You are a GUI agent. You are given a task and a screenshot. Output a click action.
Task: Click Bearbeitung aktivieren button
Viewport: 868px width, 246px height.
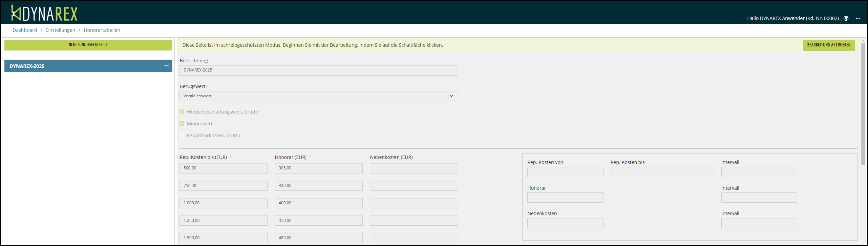click(x=829, y=45)
